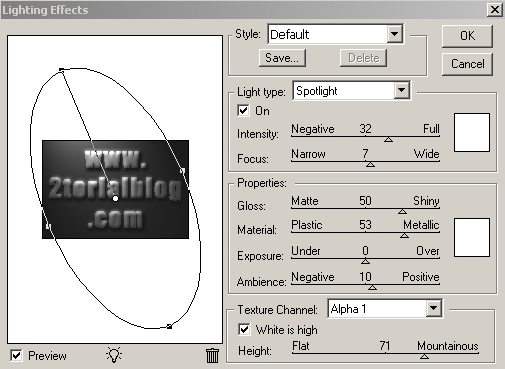The width and height of the screenshot is (505, 369).
Task: Toggle the Preview checkbox
Action: 16,355
